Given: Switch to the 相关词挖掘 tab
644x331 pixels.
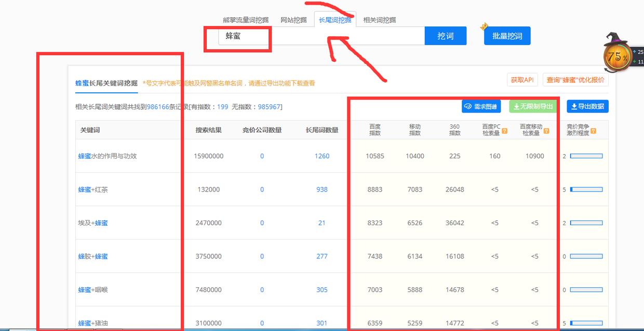Looking at the screenshot, I should click(381, 20).
